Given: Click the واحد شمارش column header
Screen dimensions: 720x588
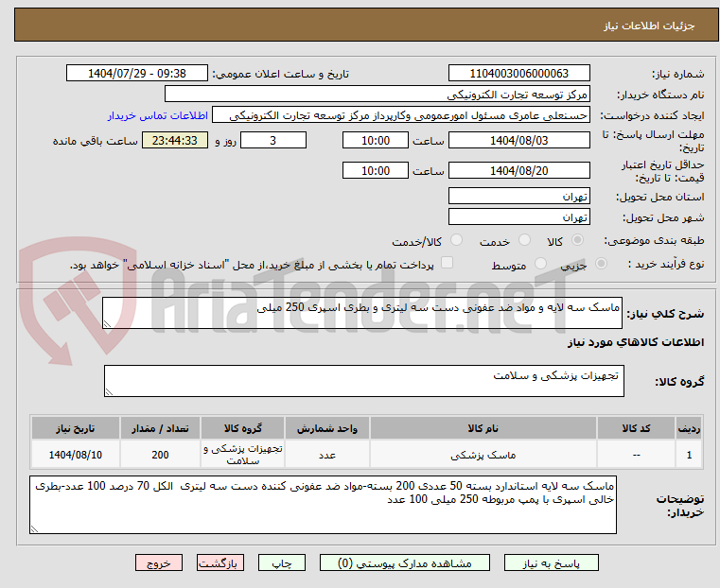Looking at the screenshot, I should 327,428.
